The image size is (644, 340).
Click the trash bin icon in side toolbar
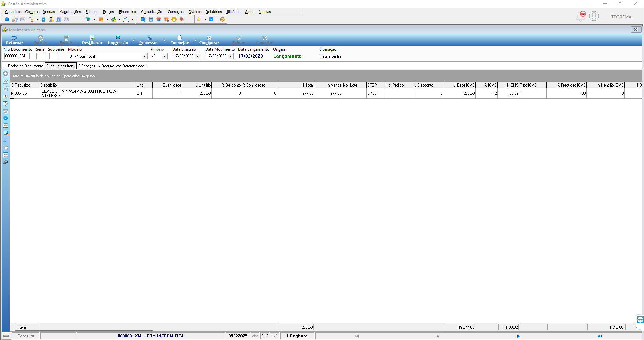tap(6, 111)
